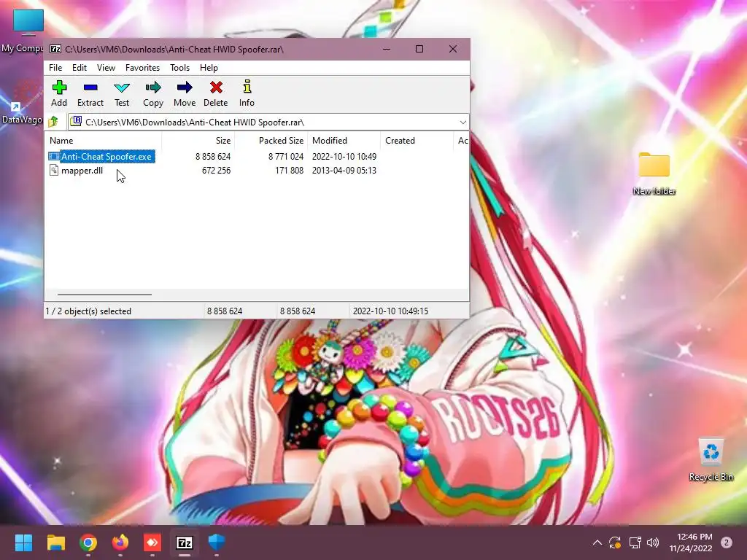The height and width of the screenshot is (560, 747).
Task: Open the Favorites menu
Action: [x=142, y=68]
